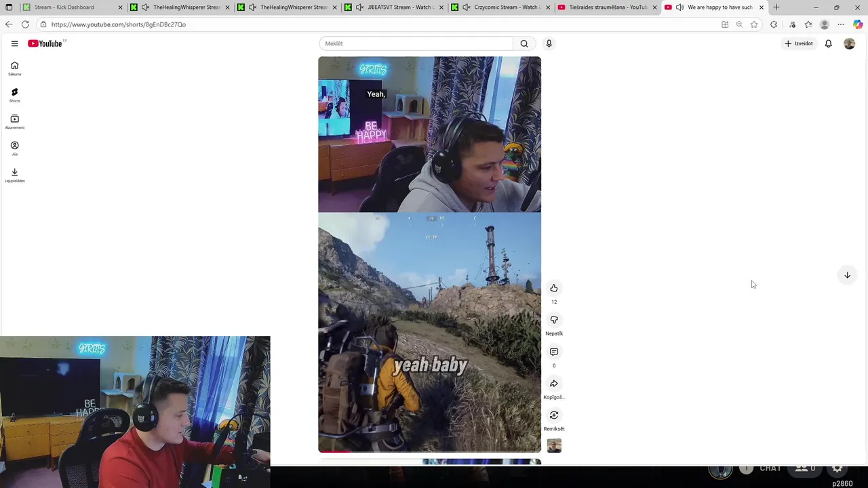This screenshot has width=868, height=488.
Task: Mute the 'We are happy' tab audio
Action: [x=679, y=7]
